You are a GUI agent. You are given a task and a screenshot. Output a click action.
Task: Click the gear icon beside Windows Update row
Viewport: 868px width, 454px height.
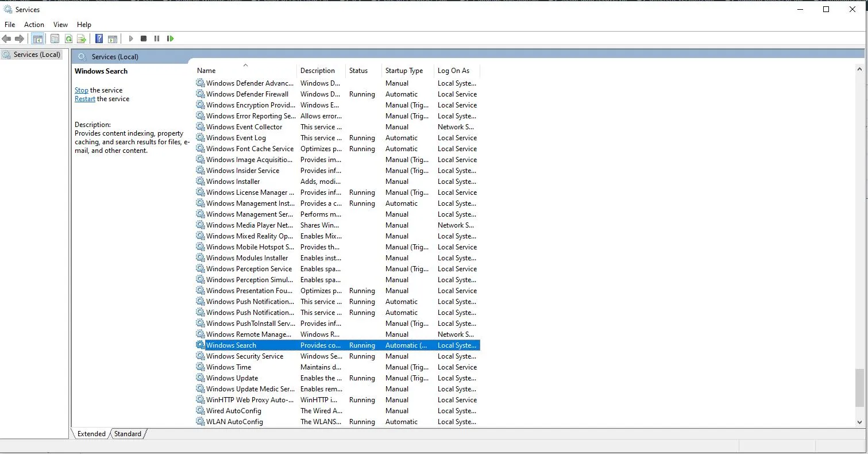click(200, 378)
